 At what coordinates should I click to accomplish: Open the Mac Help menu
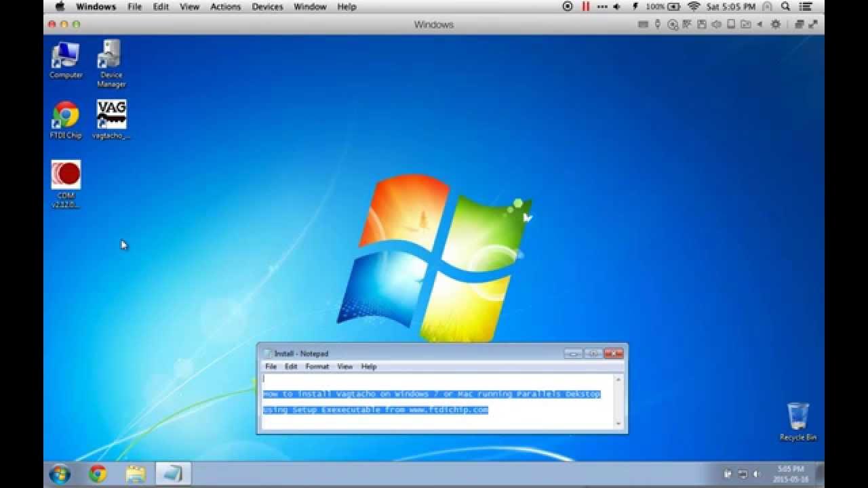(347, 7)
